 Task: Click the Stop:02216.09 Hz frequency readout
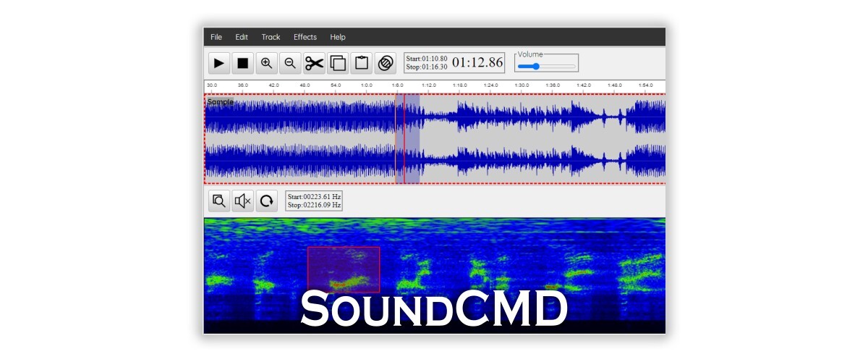pos(314,205)
